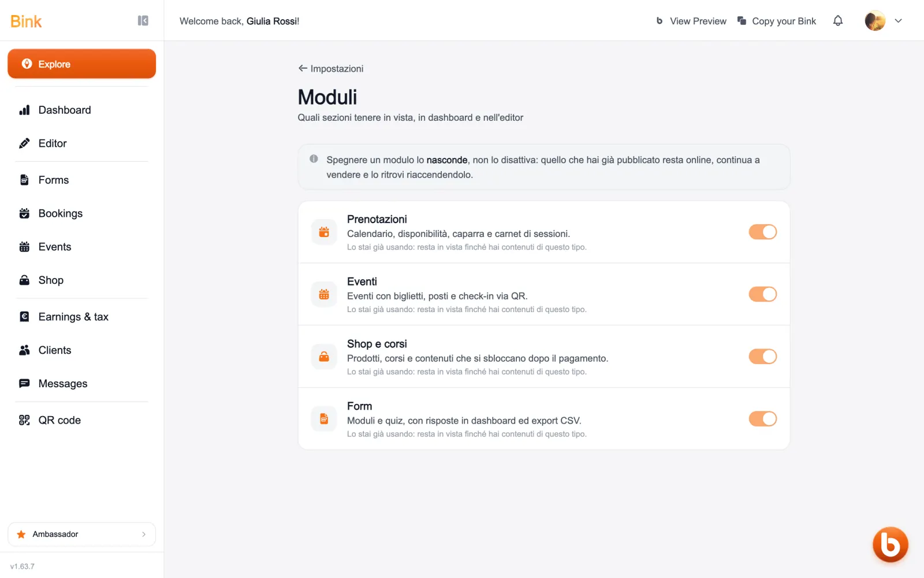
Task: Open the profile avatar menu
Action: coord(875,21)
